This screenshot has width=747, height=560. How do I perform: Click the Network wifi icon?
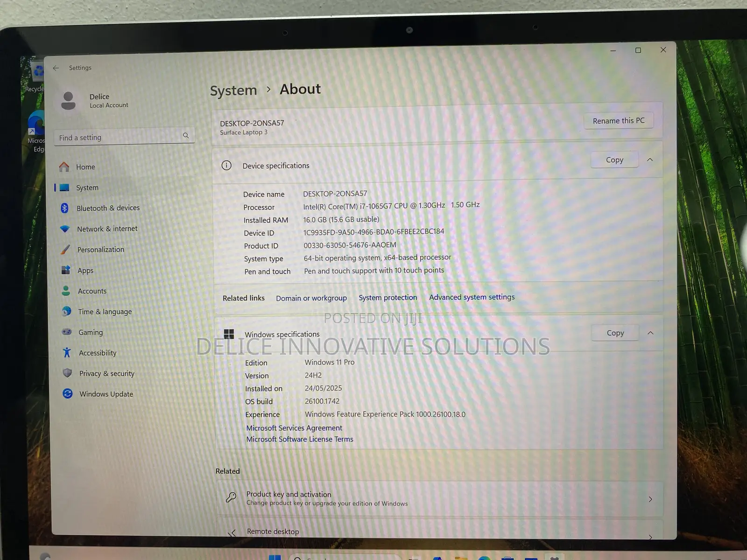click(65, 229)
